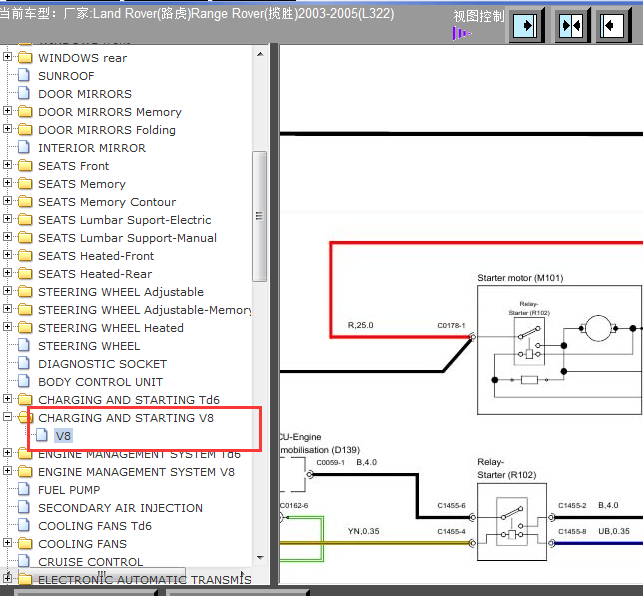Open BODY CONTROL UNIT page
Viewport: 643px width, 596px height.
tap(100, 382)
